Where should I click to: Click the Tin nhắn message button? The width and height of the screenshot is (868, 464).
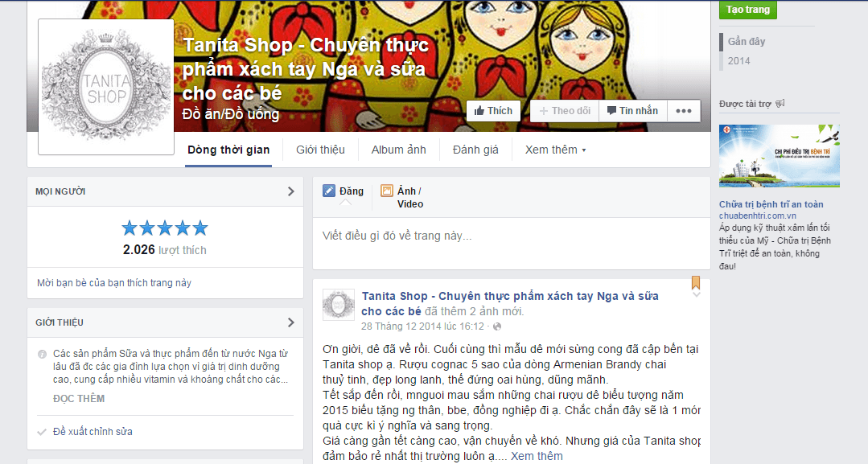click(x=633, y=111)
